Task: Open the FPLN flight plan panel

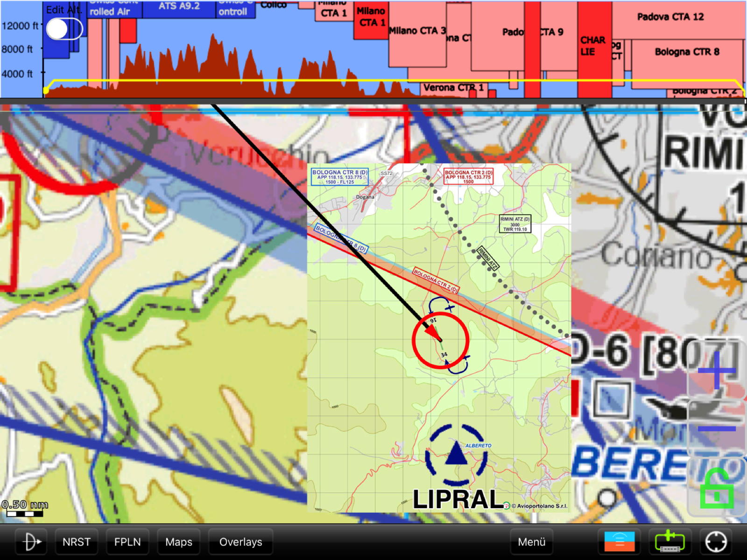Action: coord(127,542)
